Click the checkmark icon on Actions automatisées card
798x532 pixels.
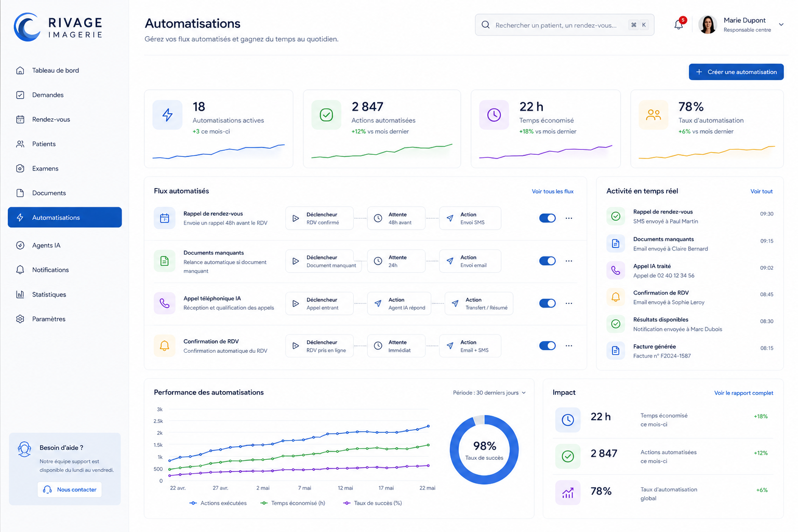(x=326, y=115)
